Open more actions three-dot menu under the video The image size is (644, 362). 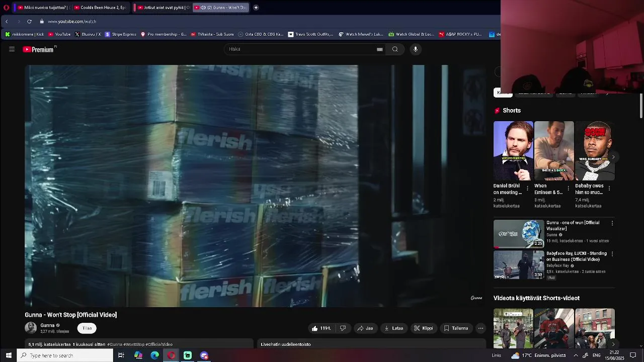tap(480, 328)
